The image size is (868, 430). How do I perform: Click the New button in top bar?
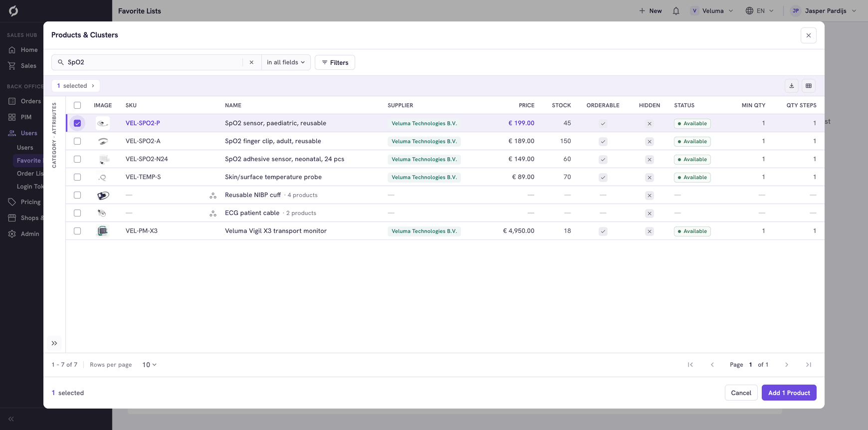click(651, 11)
